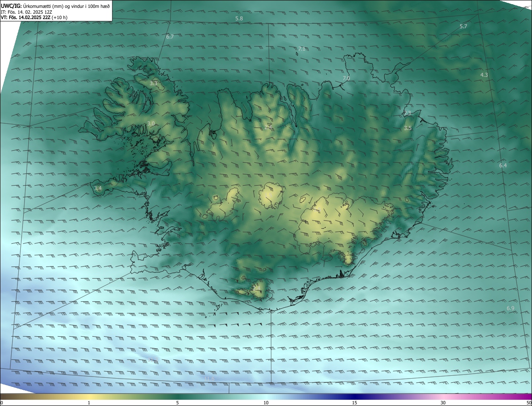The height and width of the screenshot is (406, 532).
Task: Click the 4.3 value label on the map
Action: tap(484, 75)
